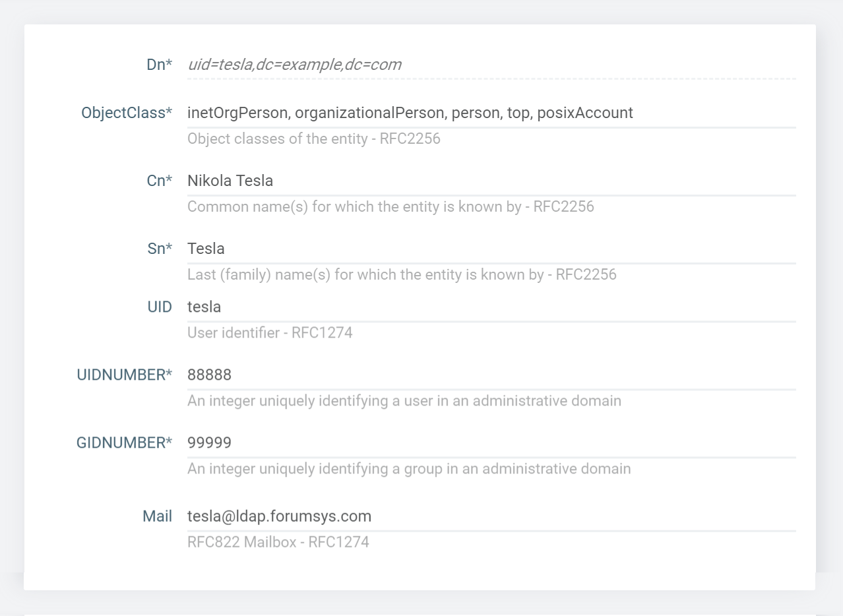Click the ObjectClass* label
The width and height of the screenshot is (843, 616).
127,113
